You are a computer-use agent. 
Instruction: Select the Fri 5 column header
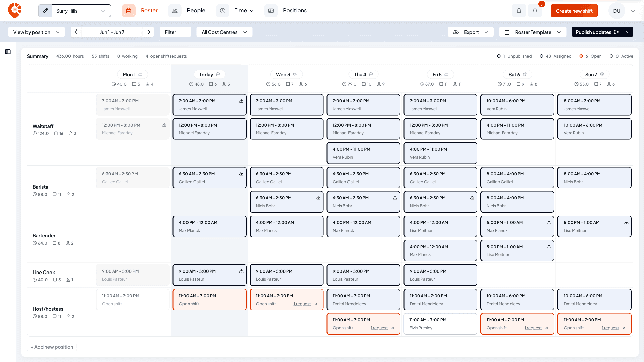[x=440, y=74]
